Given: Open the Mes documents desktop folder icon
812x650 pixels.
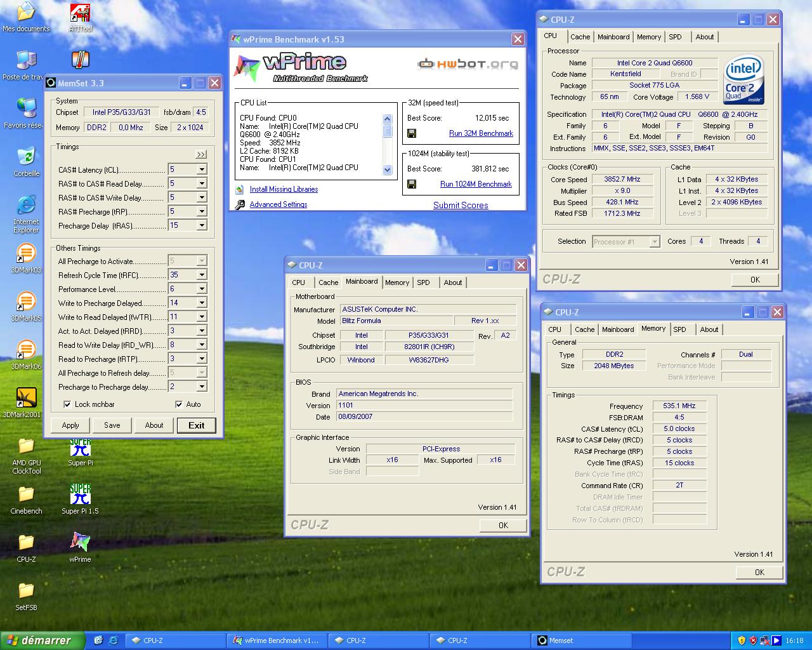Looking at the screenshot, I should click(26, 11).
